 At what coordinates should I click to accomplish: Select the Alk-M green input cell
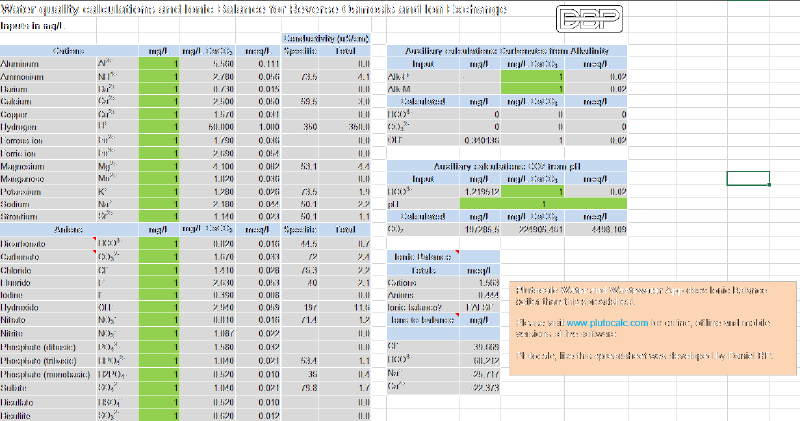pyautogui.click(x=533, y=89)
